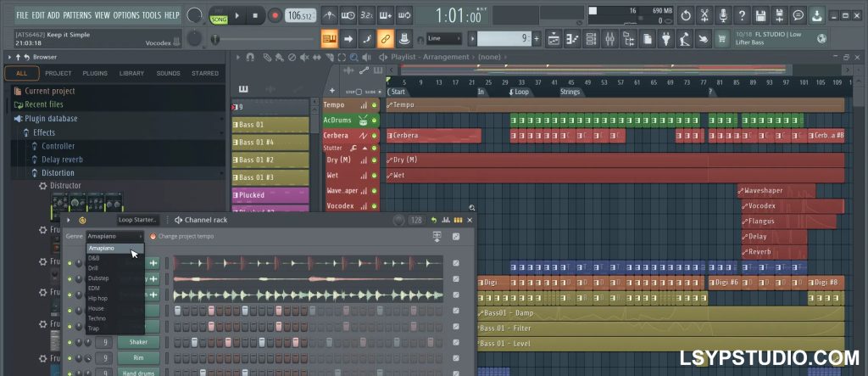This screenshot has height=376, width=868.
Task: Enable the countdown before recording icon
Action: click(x=366, y=15)
